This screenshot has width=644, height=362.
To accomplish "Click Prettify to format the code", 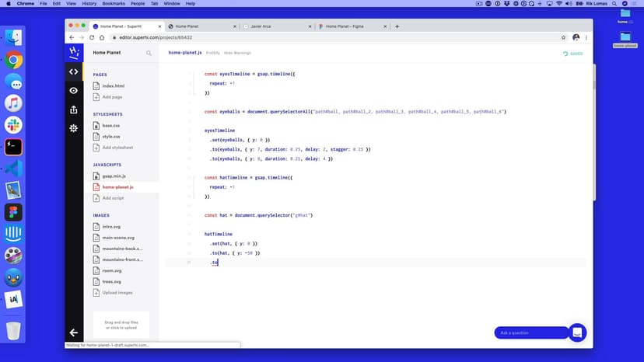I will 212,53.
